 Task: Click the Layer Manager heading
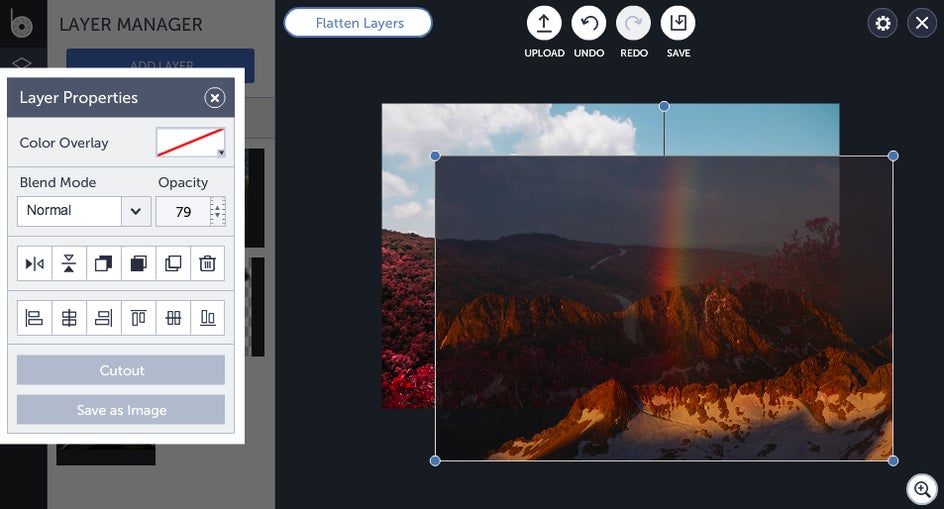coord(131,25)
